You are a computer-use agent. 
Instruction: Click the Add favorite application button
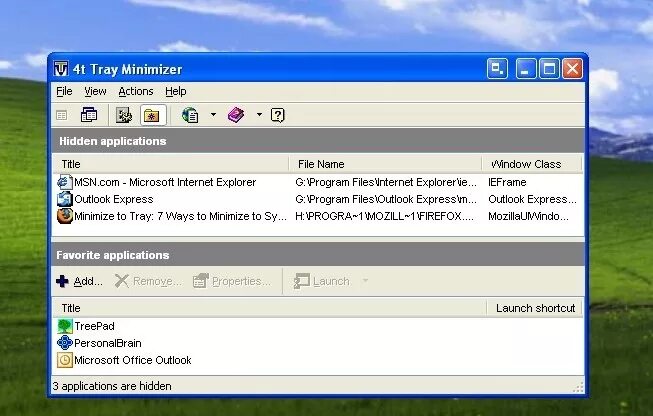pyautogui.click(x=79, y=281)
